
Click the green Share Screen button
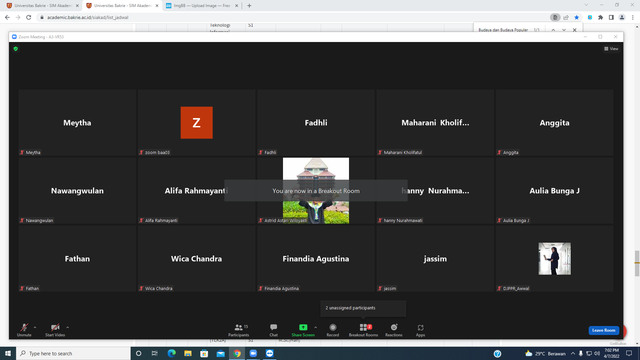tap(303, 330)
